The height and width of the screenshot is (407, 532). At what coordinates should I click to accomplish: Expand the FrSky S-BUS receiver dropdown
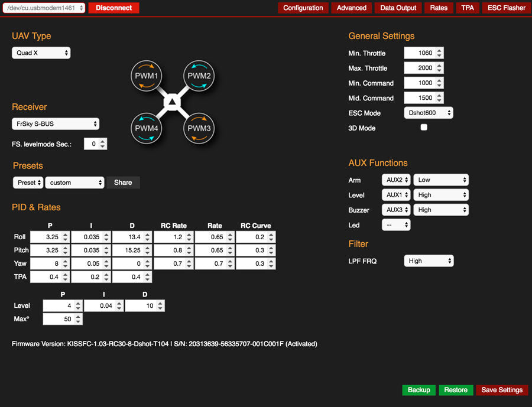coord(56,124)
